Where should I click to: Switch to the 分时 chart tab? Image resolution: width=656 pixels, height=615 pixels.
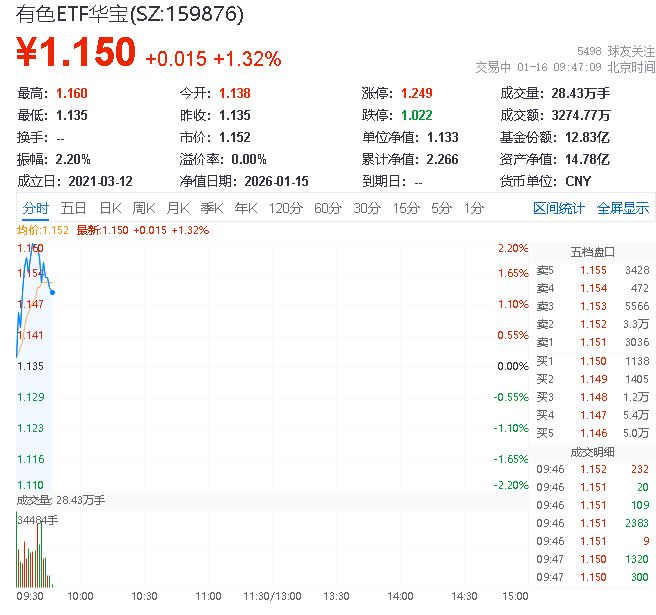coord(35,208)
